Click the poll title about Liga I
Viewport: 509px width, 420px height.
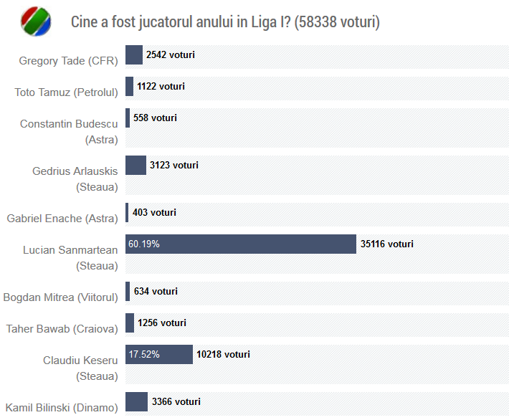pos(225,22)
